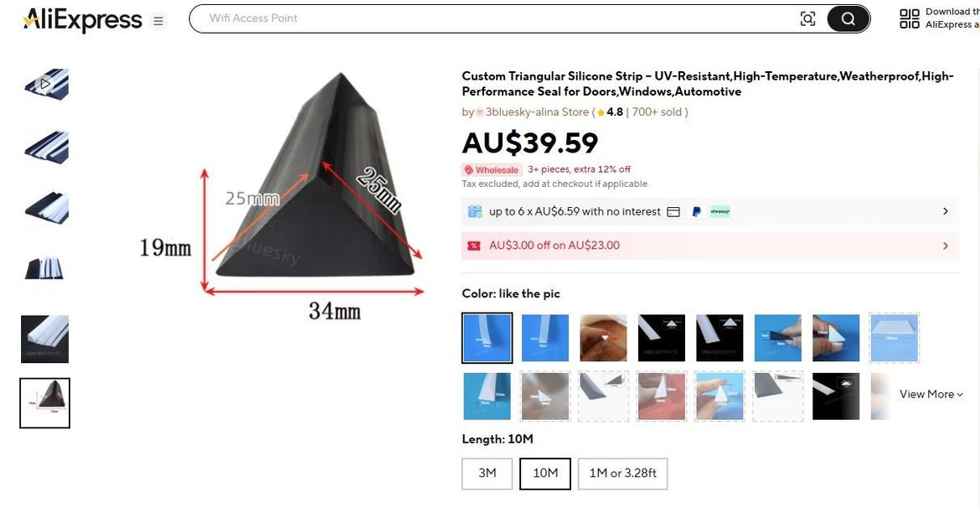
Task: Expand the installment payment options arrow
Action: coord(946,211)
